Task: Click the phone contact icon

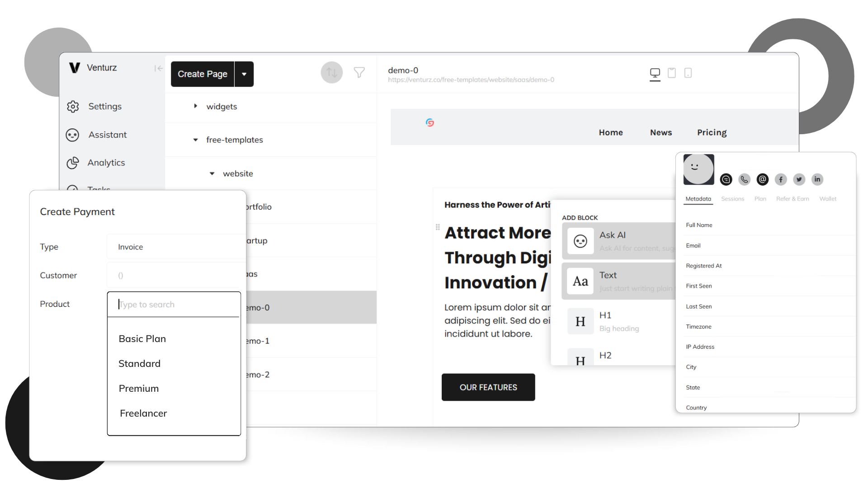Action: click(x=744, y=179)
